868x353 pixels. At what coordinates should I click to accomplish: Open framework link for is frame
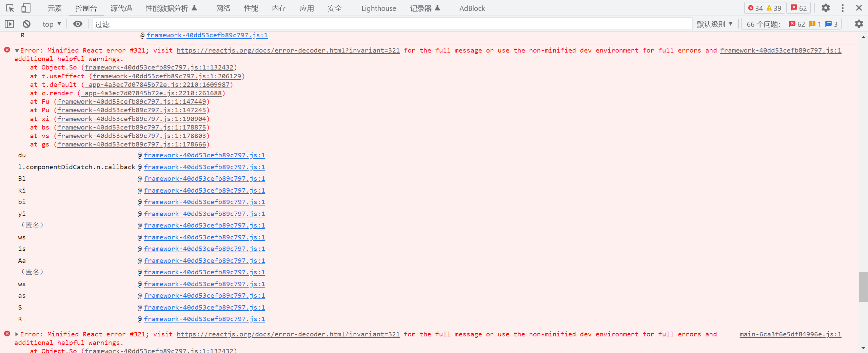(x=204, y=249)
